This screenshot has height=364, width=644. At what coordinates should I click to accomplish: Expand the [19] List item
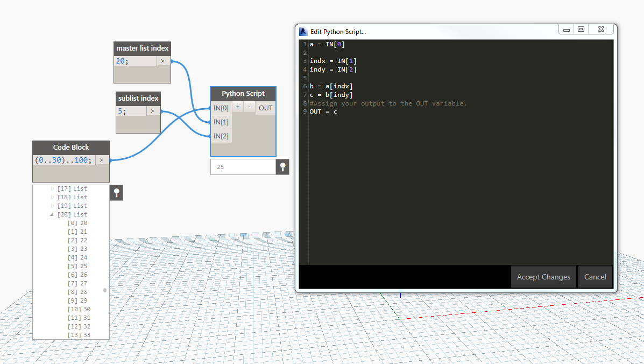click(53, 206)
